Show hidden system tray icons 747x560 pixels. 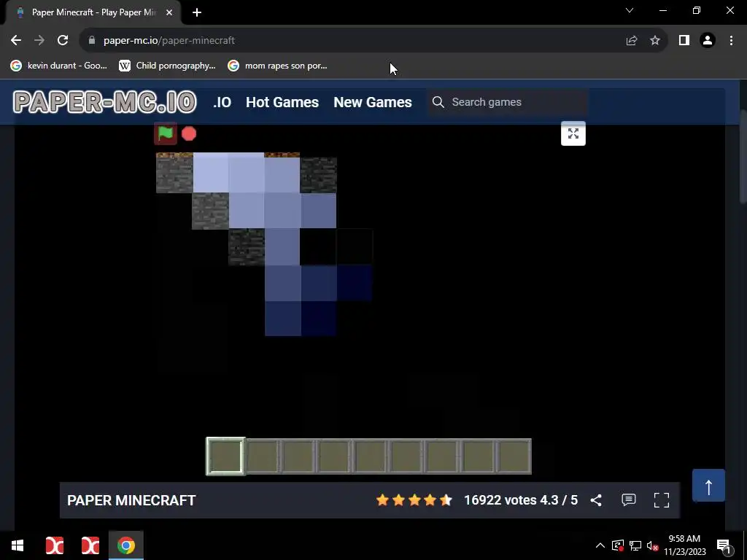[600, 545]
